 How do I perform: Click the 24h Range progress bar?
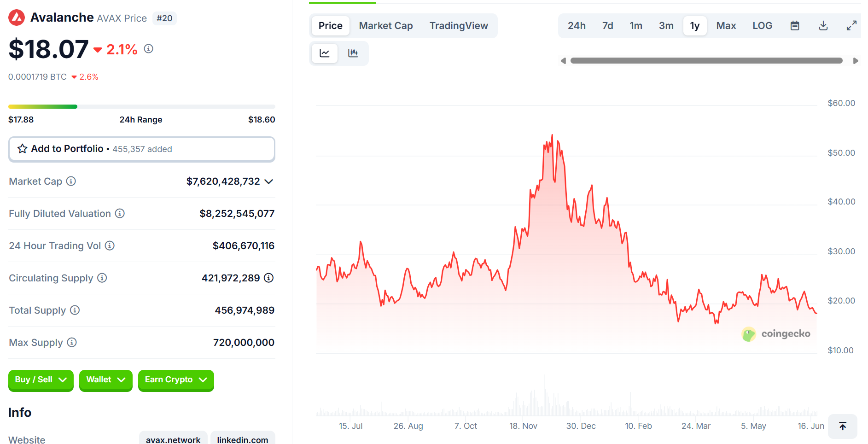click(142, 106)
